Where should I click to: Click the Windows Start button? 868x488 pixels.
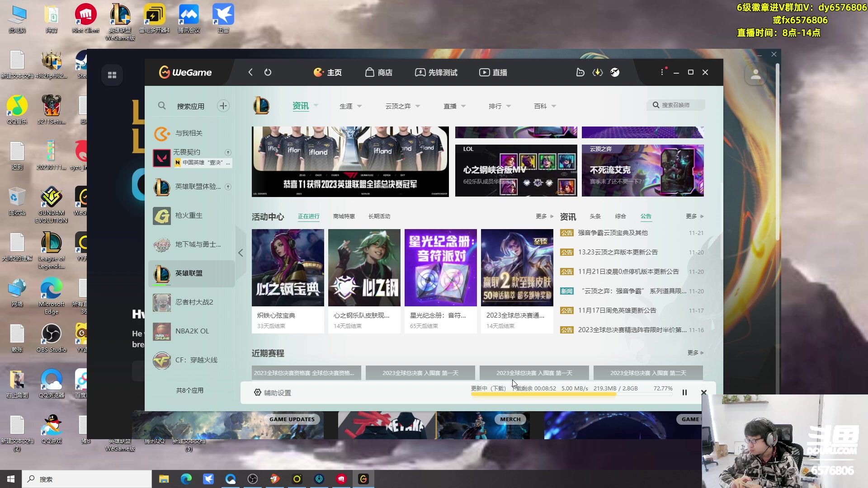coord(11,479)
